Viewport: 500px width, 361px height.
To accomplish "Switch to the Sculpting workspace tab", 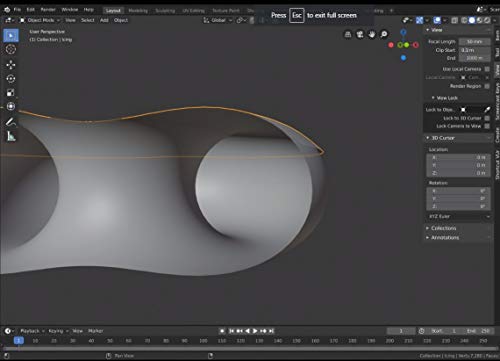I will (165, 11).
